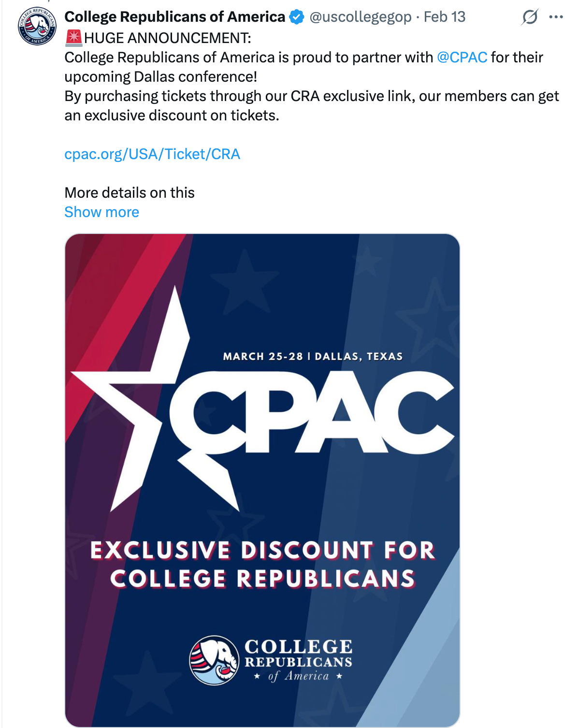Viewport: 578px width, 728px height.
Task: Click the red siren emoji before HUGE ANNOUNCEMENT
Action: pos(74,38)
